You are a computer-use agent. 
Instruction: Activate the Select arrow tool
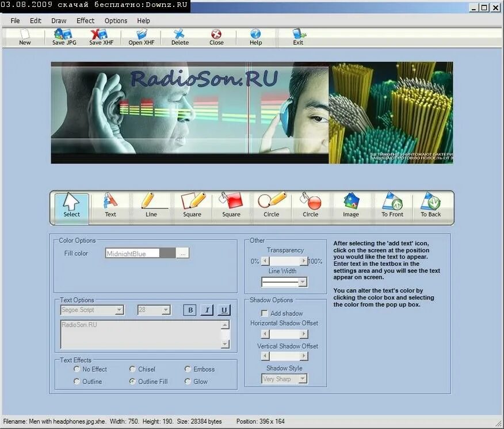71,207
